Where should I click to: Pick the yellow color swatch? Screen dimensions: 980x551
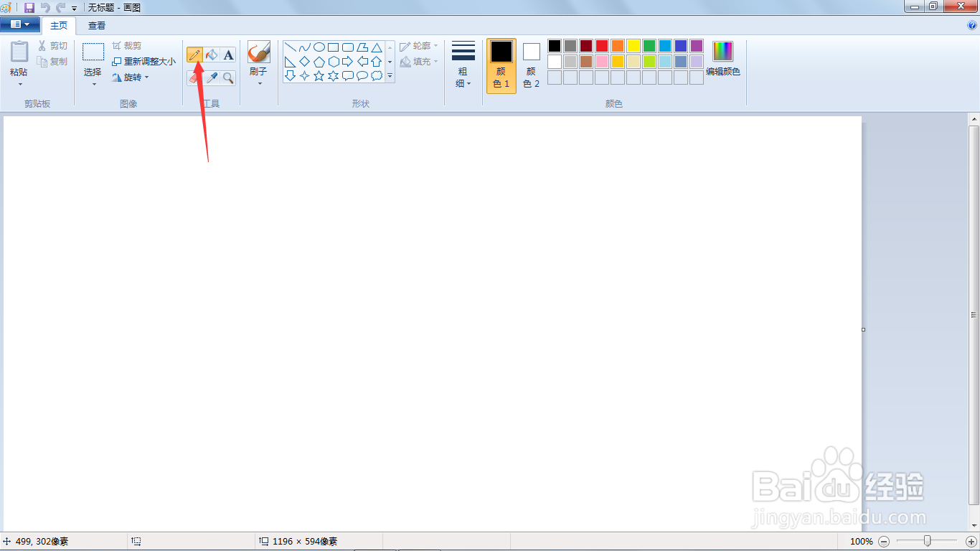(x=633, y=46)
